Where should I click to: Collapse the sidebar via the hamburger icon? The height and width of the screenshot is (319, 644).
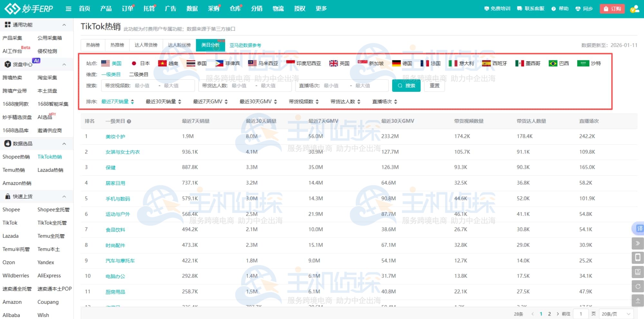pos(68,9)
